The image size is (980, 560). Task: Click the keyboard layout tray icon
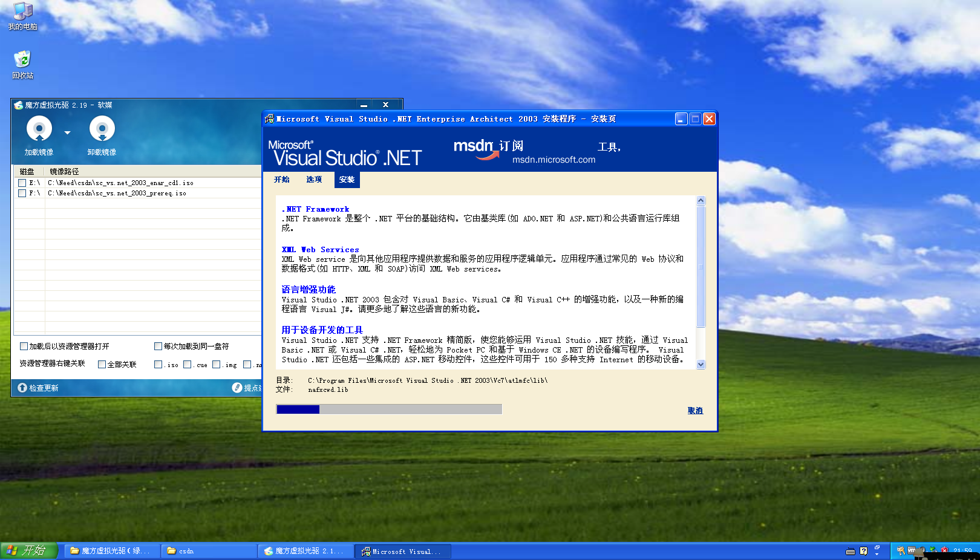(851, 550)
